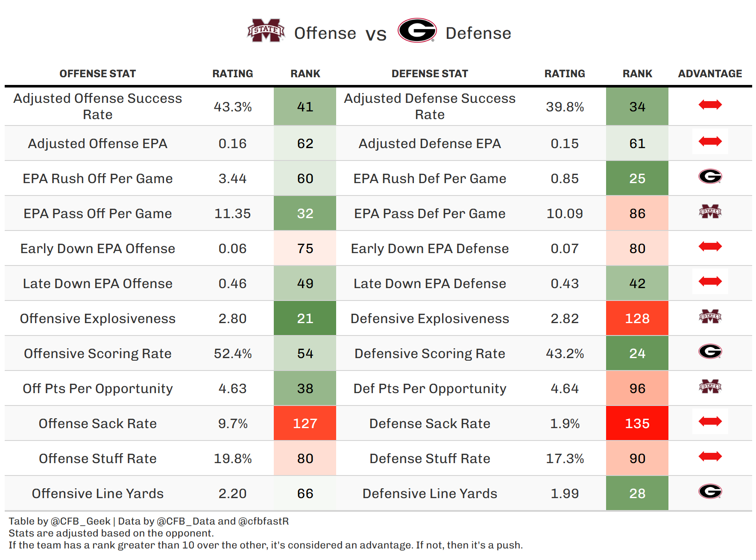Click the red 135 Defense Sack Rate rank cell
This screenshot has height=560, width=756.
click(x=637, y=423)
